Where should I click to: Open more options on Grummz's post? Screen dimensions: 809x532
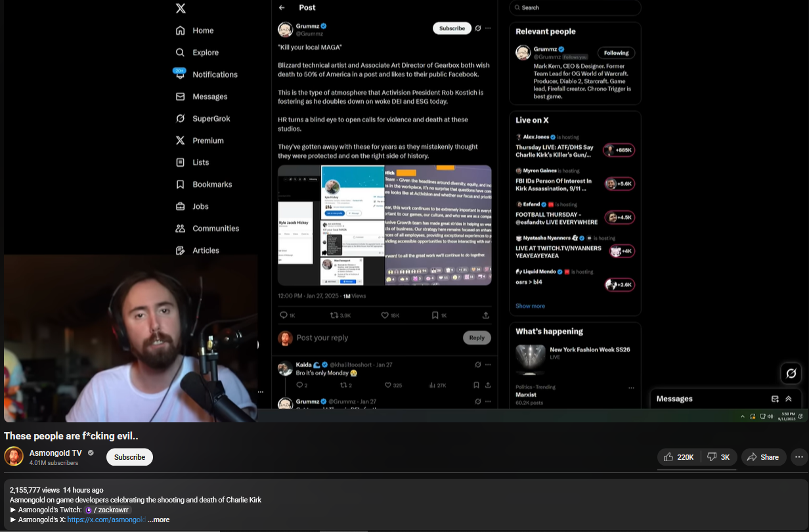pos(487,28)
